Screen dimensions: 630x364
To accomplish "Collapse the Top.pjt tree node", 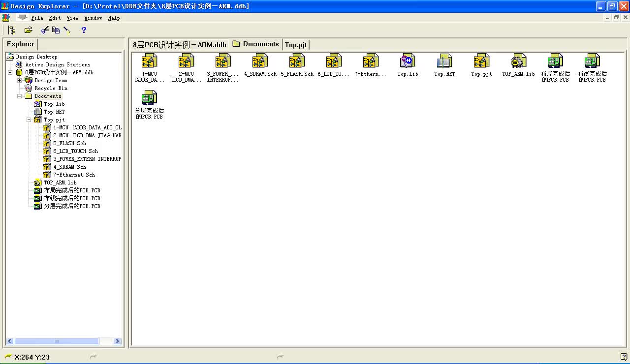I will tap(29, 120).
